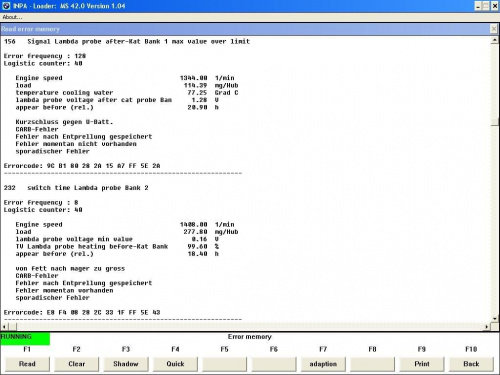Screen dimensions: 500x375
Task: Click the 'Fehler momentan nicht vorhanden' line
Action: 76,144
